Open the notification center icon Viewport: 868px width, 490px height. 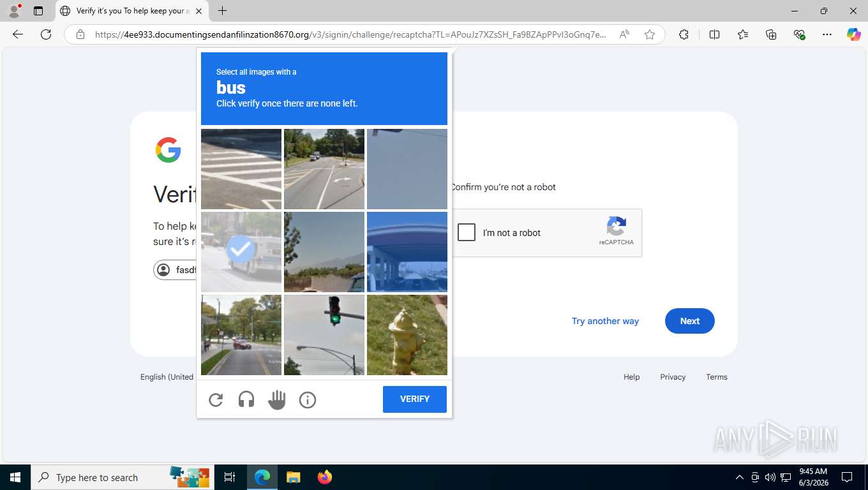click(x=847, y=477)
